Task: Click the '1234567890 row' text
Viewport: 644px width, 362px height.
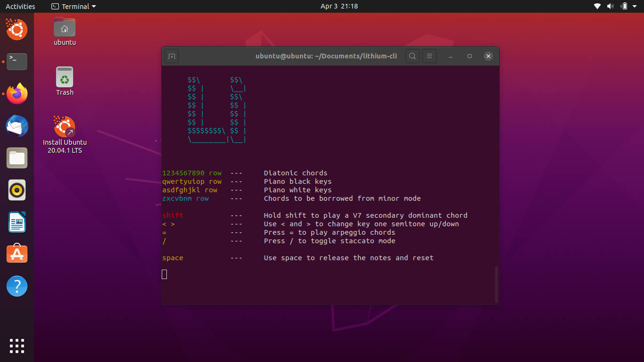Action: [192, 173]
